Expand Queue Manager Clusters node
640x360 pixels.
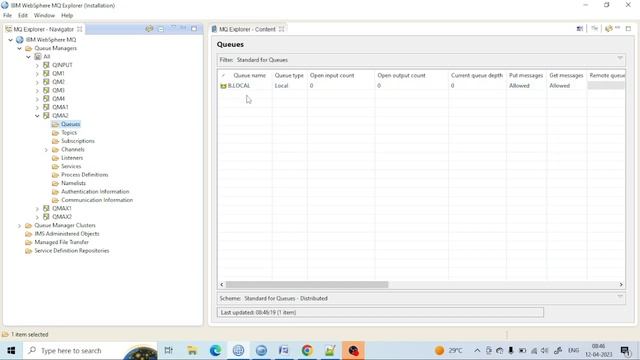[19, 226]
